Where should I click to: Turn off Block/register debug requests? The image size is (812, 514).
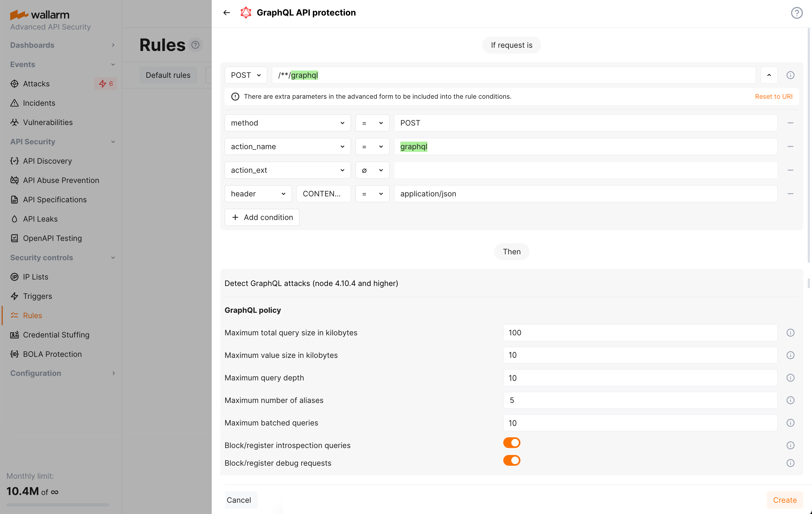(x=512, y=460)
